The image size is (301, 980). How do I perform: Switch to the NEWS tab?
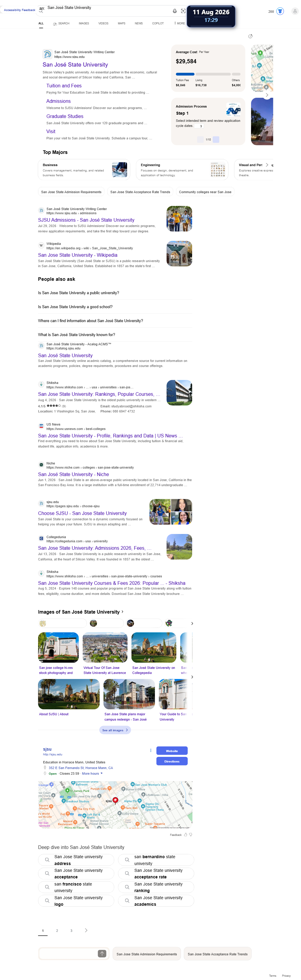coord(139,23)
